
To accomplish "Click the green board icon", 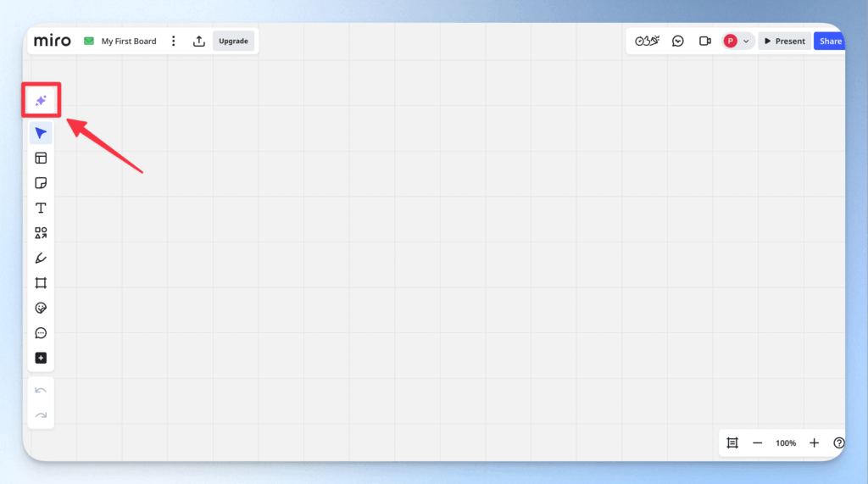I will [x=88, y=41].
